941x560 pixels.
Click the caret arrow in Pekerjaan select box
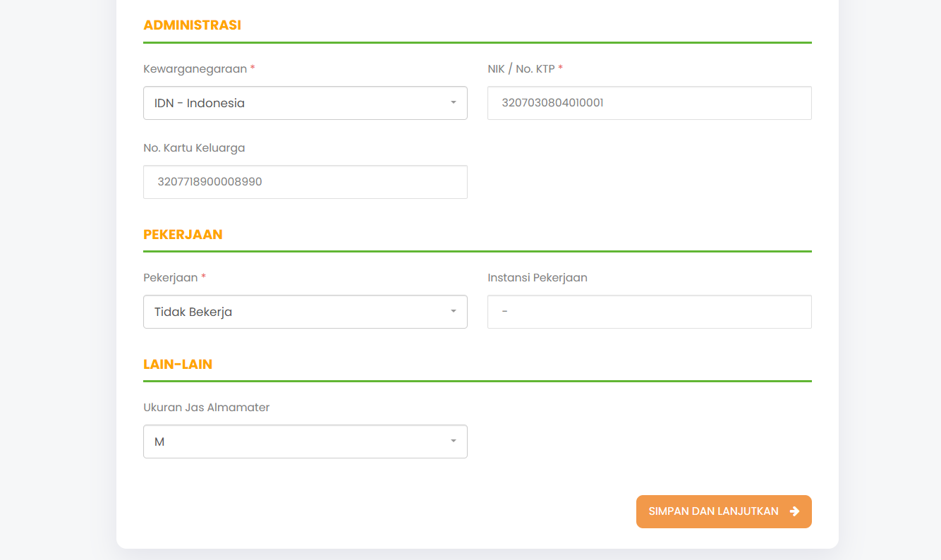coord(453,312)
